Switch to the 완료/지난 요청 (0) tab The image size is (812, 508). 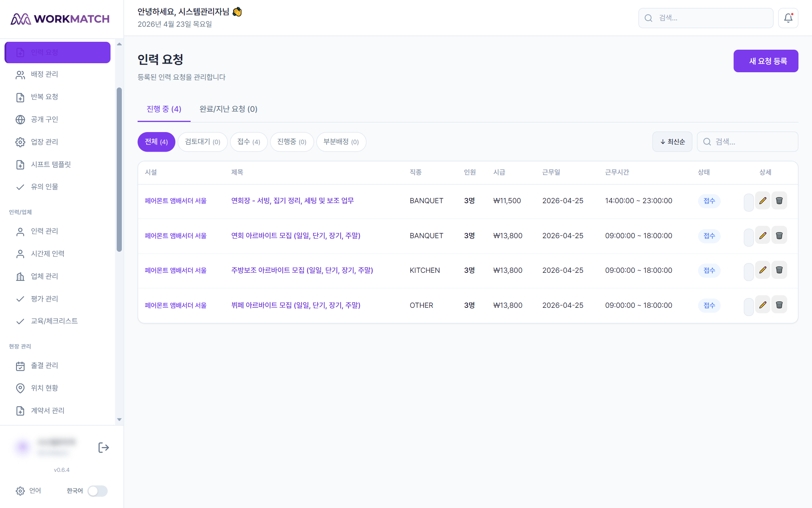228,109
